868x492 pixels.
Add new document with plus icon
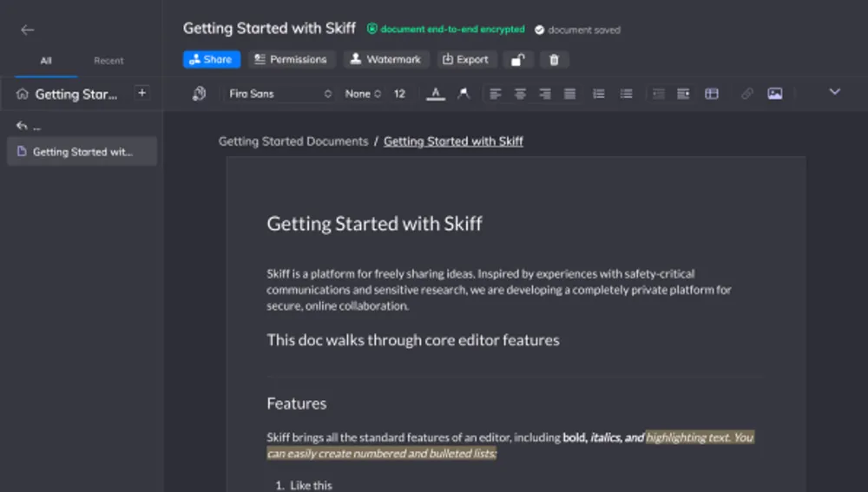pos(142,93)
